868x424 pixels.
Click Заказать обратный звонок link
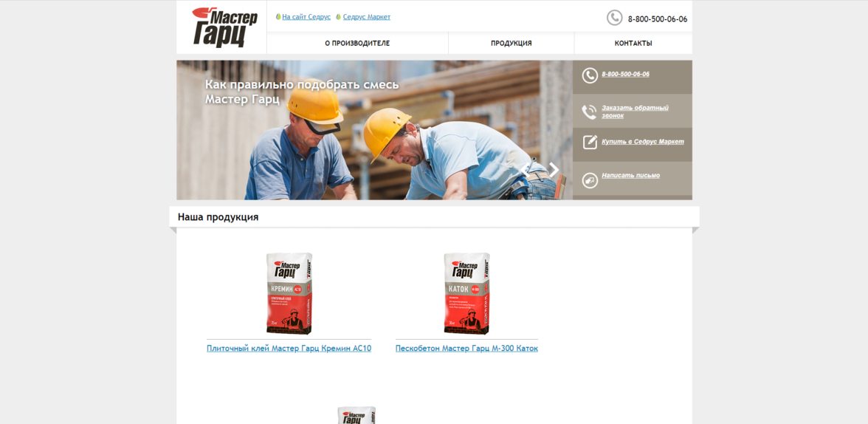635,112
